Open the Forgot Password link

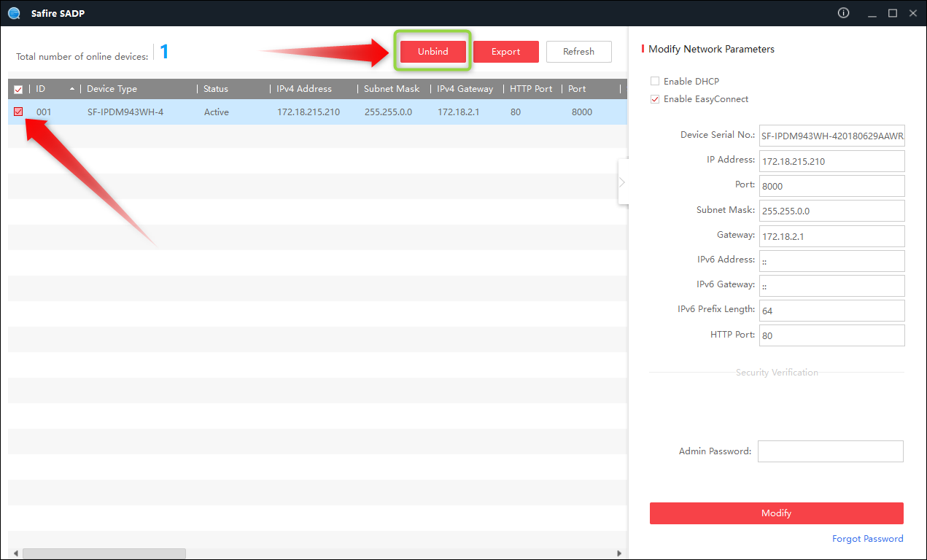coord(867,539)
